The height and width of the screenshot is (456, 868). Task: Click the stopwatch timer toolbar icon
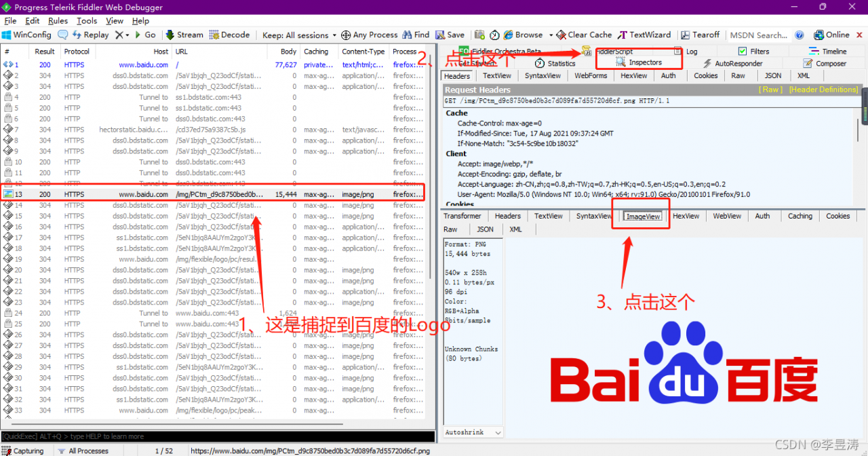click(x=494, y=35)
